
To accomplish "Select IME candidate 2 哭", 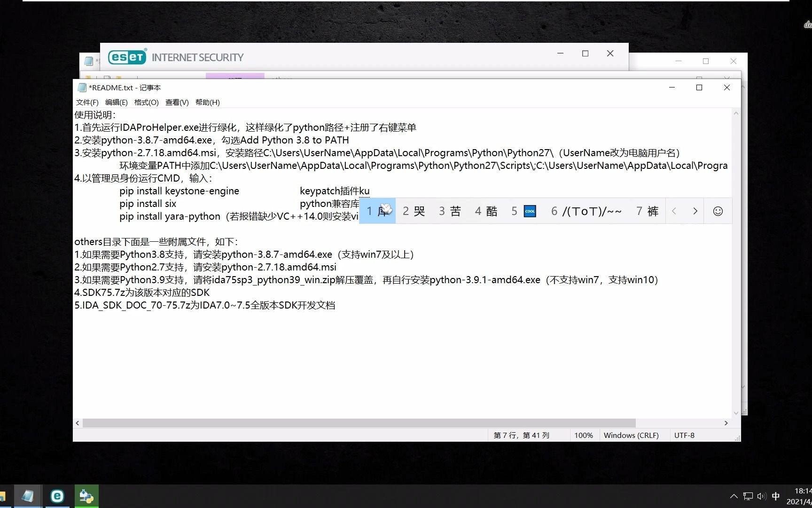I will point(414,211).
